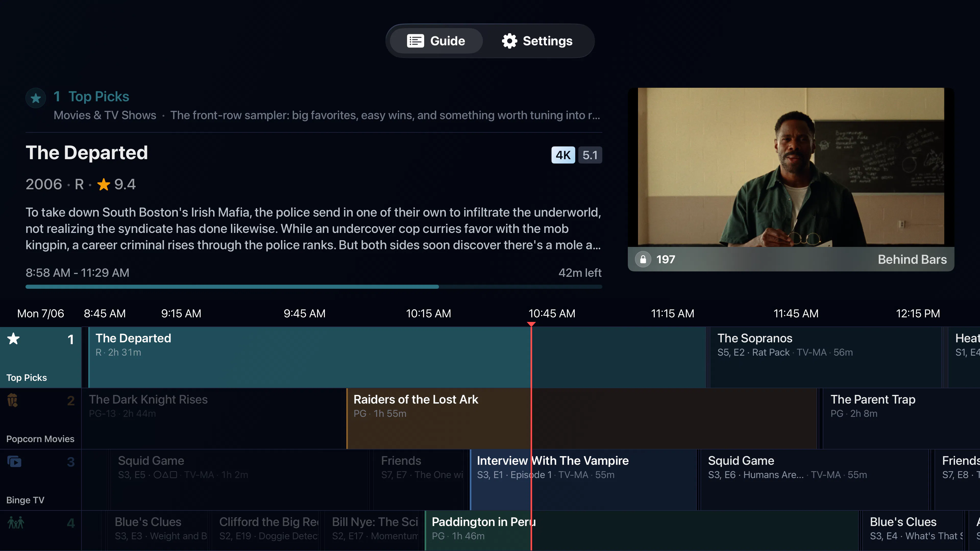Select Paddington in Peru program

[x=642, y=531]
